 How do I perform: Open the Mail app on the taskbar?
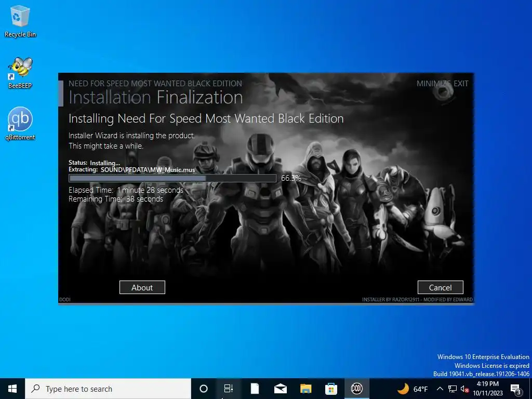(280, 389)
